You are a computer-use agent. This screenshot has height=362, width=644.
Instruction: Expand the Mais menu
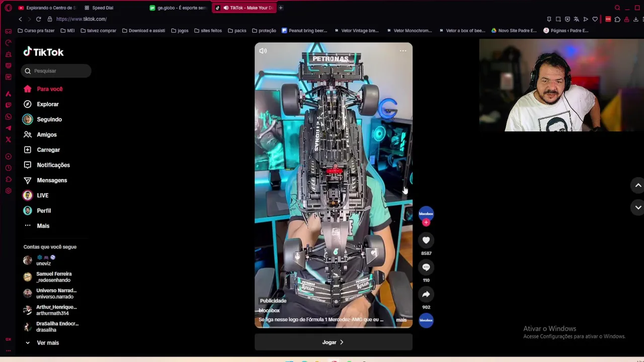pos(37,226)
